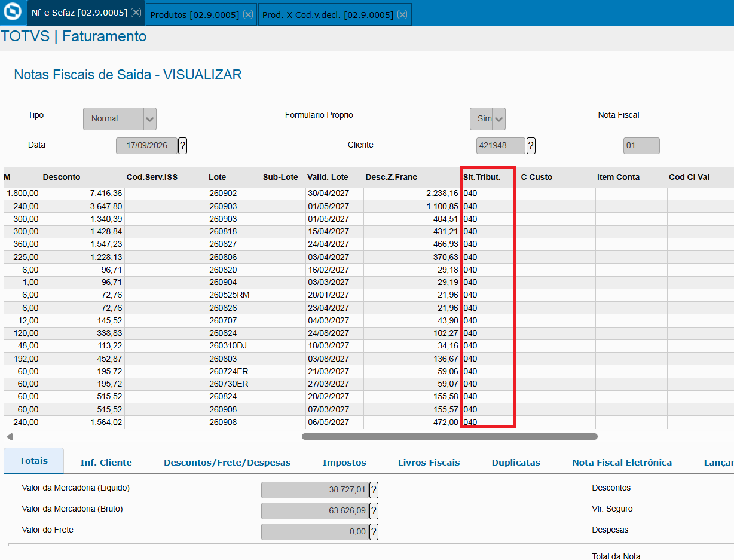
Task: Open the Impostos tab
Action: point(344,463)
